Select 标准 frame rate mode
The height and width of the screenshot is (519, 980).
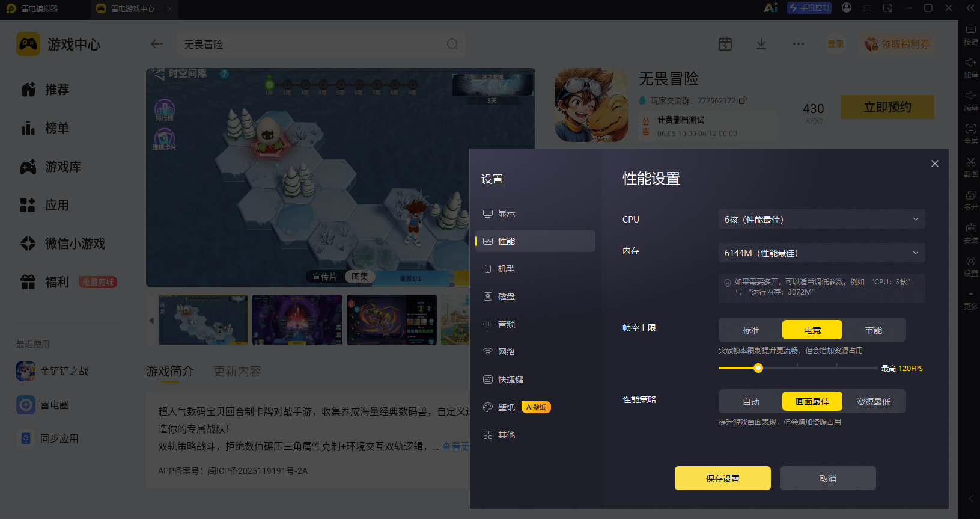pyautogui.click(x=751, y=330)
